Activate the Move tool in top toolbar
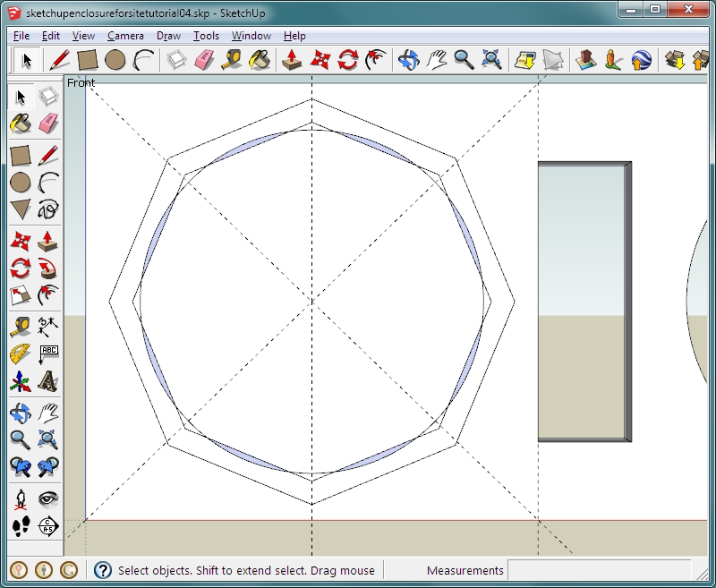This screenshot has height=588, width=716. click(320, 60)
